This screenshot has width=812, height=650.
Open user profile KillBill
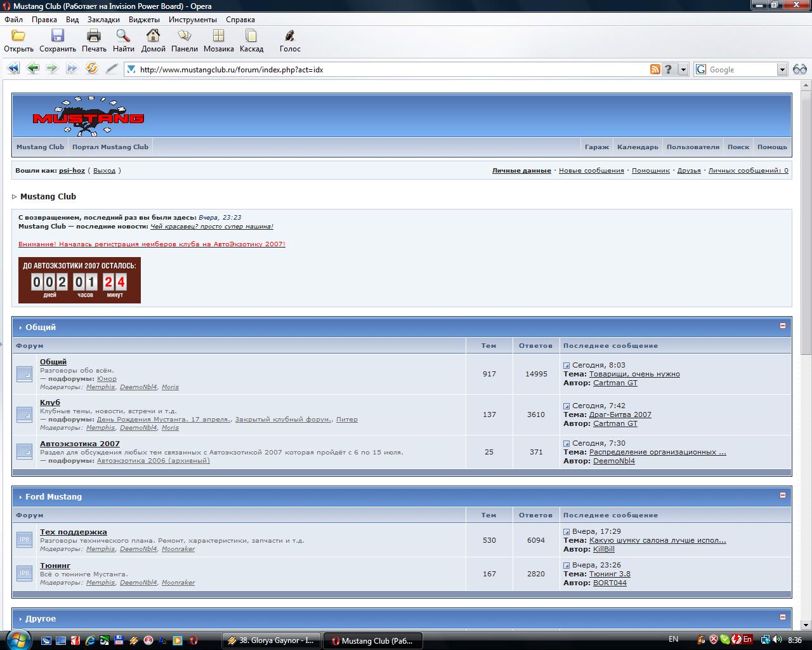coord(604,549)
